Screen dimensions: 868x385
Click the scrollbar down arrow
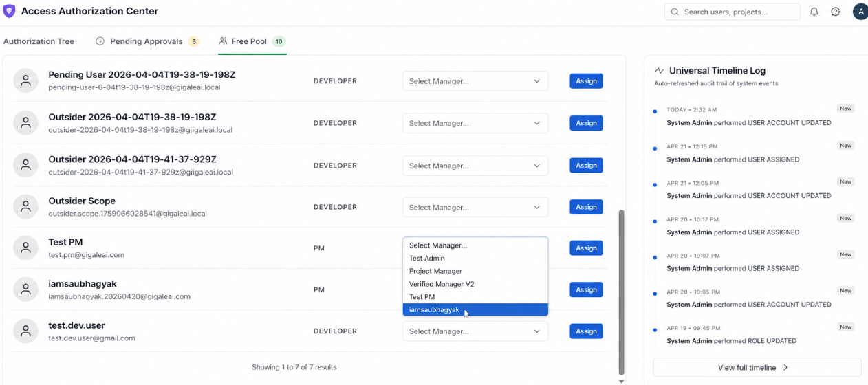(x=622, y=381)
